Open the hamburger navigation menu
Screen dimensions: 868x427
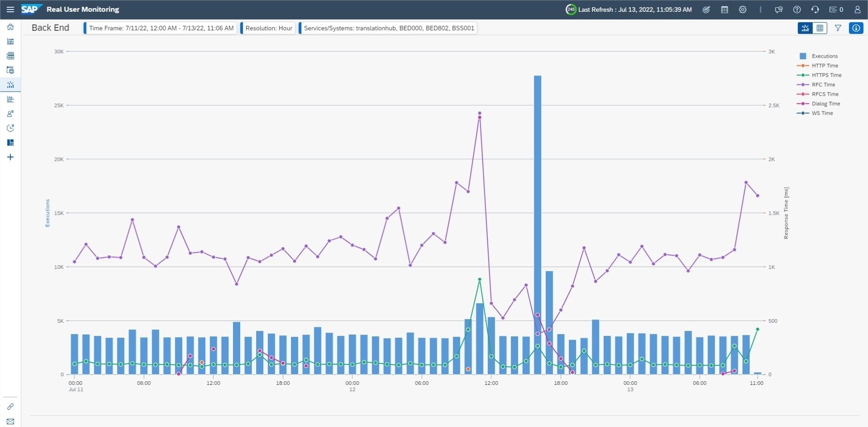(10, 9)
